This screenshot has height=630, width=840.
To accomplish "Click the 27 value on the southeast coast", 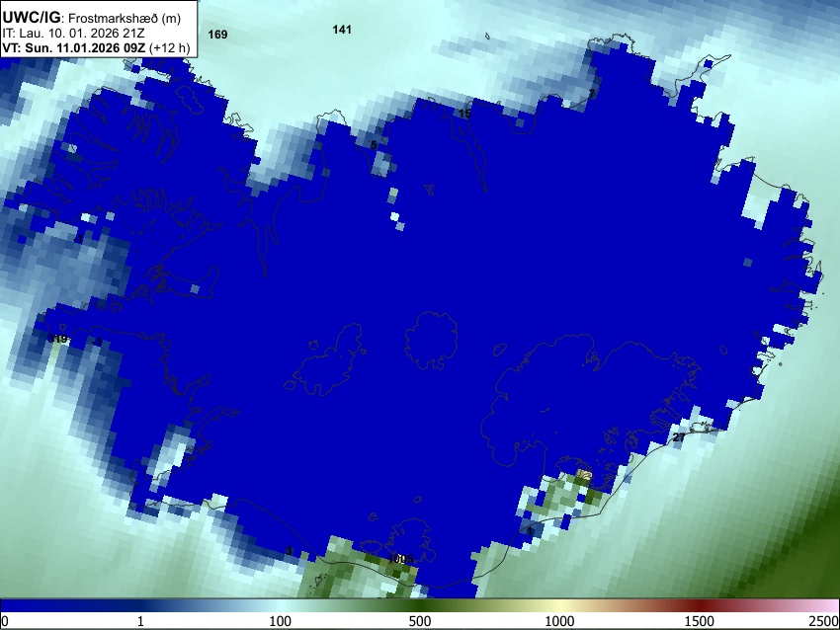I will [679, 437].
